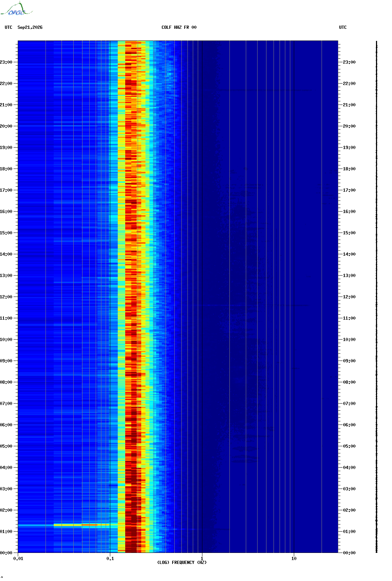The height and width of the screenshot is (581, 392).
Task: Click the right 03:00 time tick label
Action: [x=349, y=489]
